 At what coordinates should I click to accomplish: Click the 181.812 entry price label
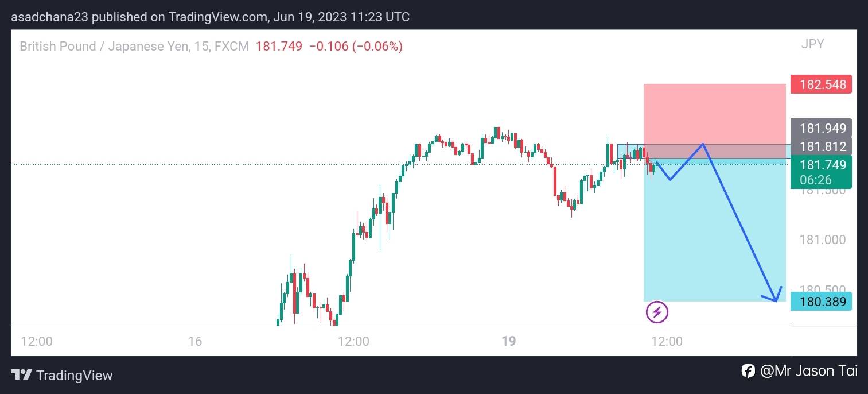pos(821,146)
